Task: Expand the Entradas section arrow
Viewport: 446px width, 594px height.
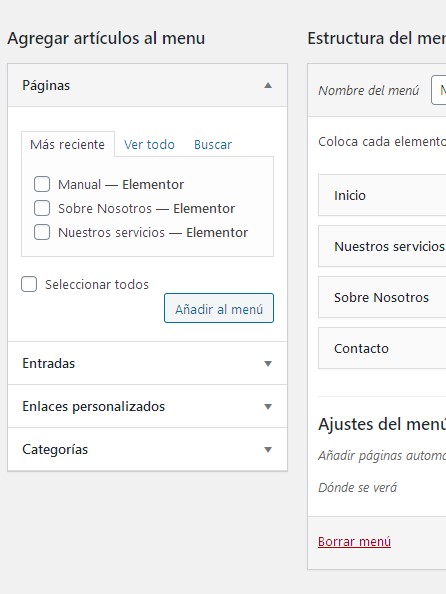Action: point(268,364)
